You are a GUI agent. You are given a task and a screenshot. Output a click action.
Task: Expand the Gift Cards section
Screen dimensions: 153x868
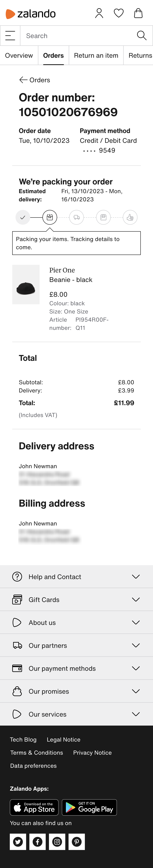pyautogui.click(x=76, y=599)
